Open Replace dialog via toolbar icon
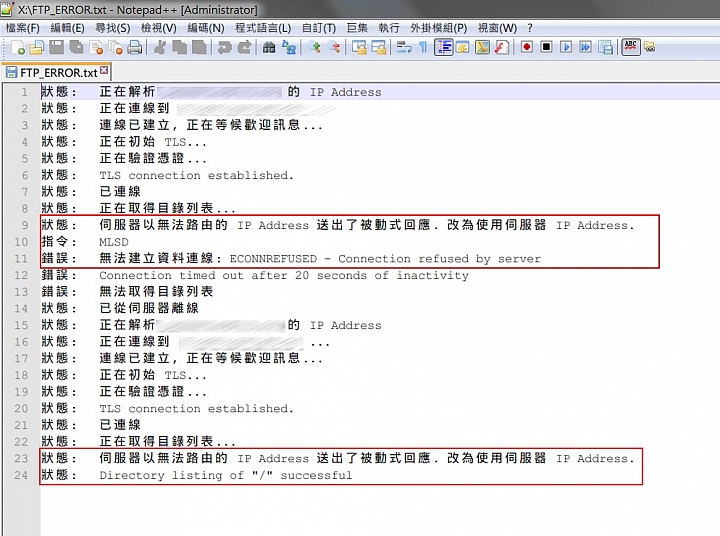The height and width of the screenshot is (536, 720). coord(289,47)
